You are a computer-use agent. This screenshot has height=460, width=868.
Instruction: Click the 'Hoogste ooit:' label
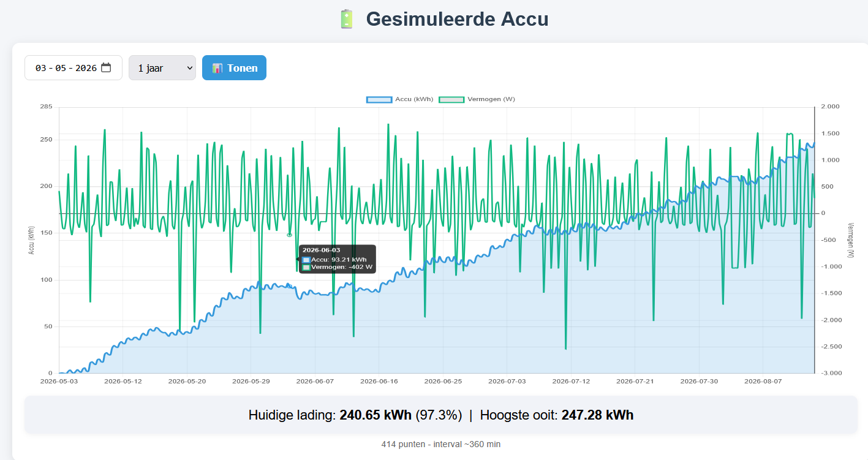click(x=519, y=415)
